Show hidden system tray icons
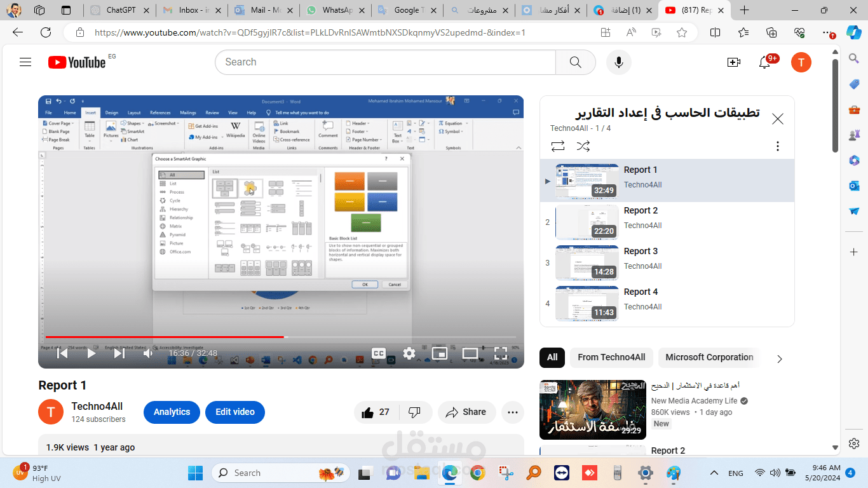This screenshot has width=868, height=488. [x=714, y=473]
